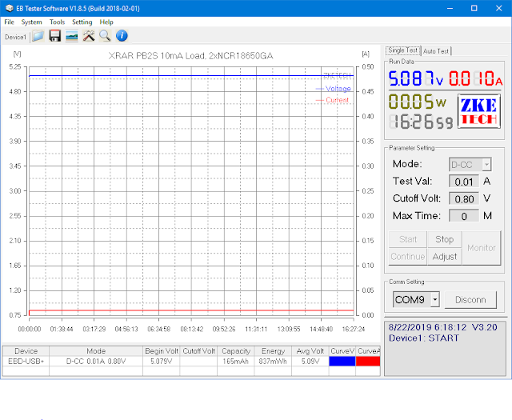Click the Device1: START log line
The width and height of the screenshot is (512, 420).
click(x=423, y=338)
